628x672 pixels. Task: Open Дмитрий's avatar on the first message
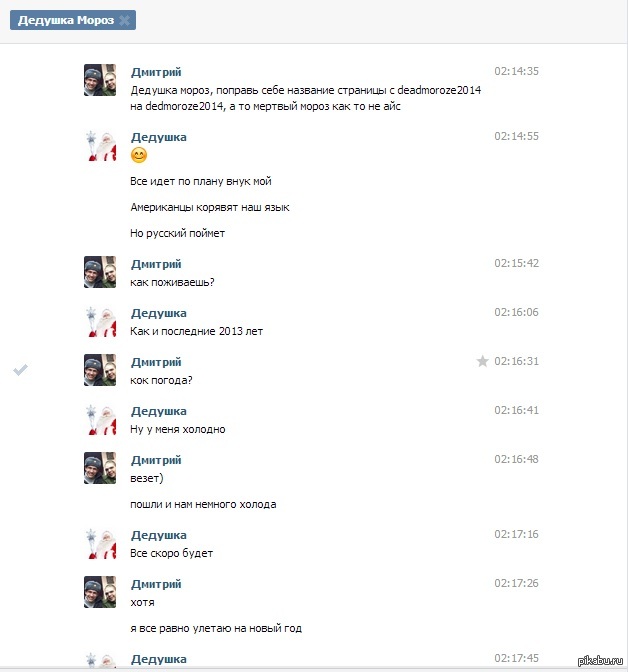point(100,80)
